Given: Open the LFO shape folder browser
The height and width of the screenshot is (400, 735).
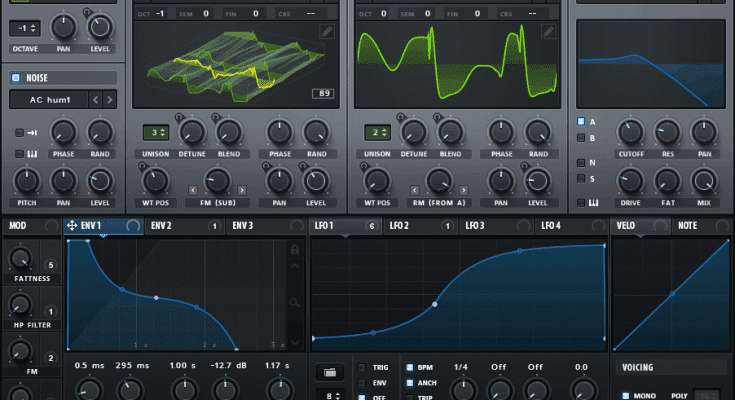Looking at the screenshot, I should pos(329,372).
